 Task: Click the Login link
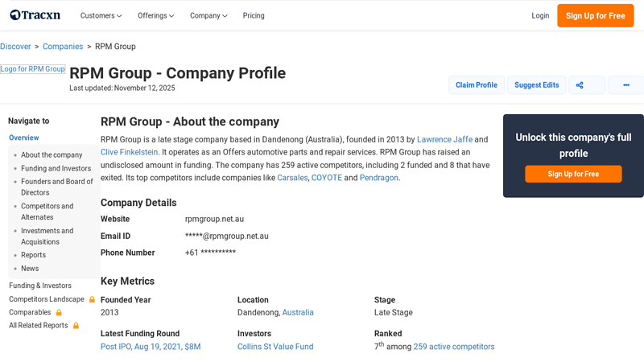540,16
